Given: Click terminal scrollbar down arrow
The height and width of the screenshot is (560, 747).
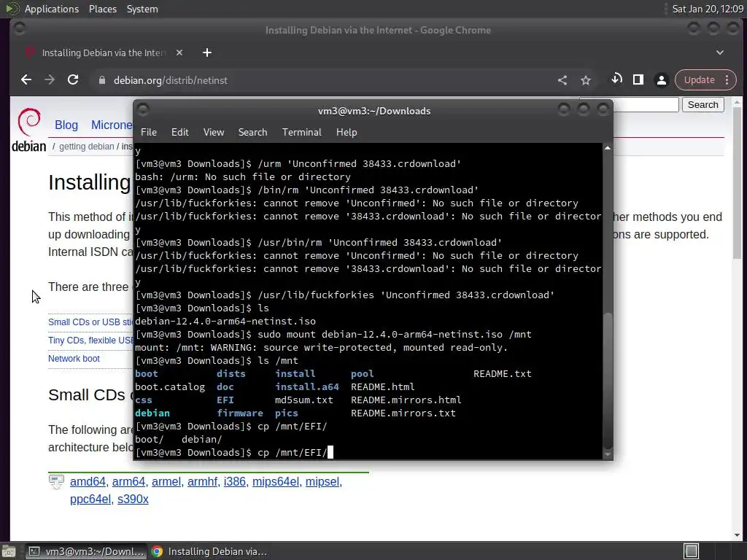Looking at the screenshot, I should (608, 454).
